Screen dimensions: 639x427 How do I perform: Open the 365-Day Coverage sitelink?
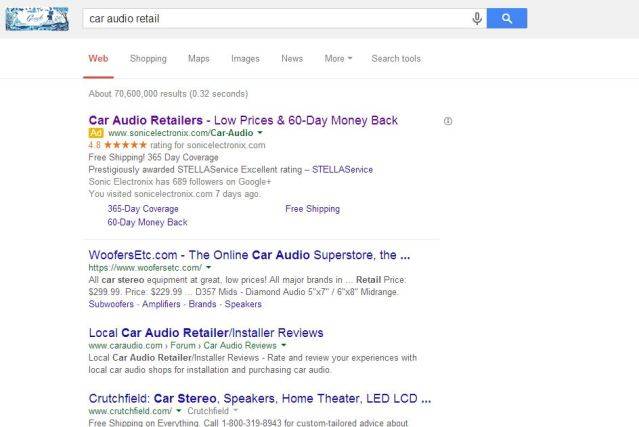pyautogui.click(x=143, y=209)
